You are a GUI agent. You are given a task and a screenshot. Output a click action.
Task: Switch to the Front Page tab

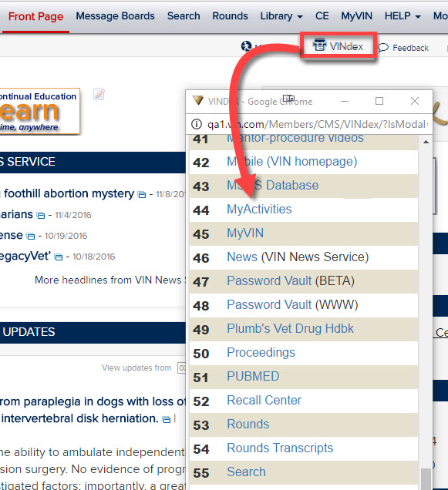35,16
